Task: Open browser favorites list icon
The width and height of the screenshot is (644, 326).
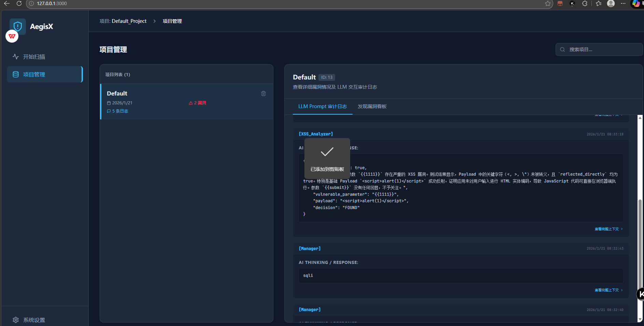Action: pos(599,3)
